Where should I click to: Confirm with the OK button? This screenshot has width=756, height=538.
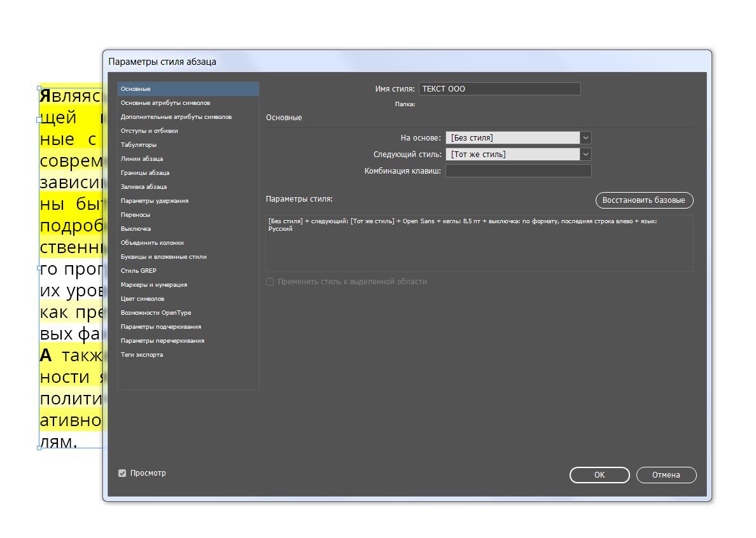pyautogui.click(x=599, y=474)
